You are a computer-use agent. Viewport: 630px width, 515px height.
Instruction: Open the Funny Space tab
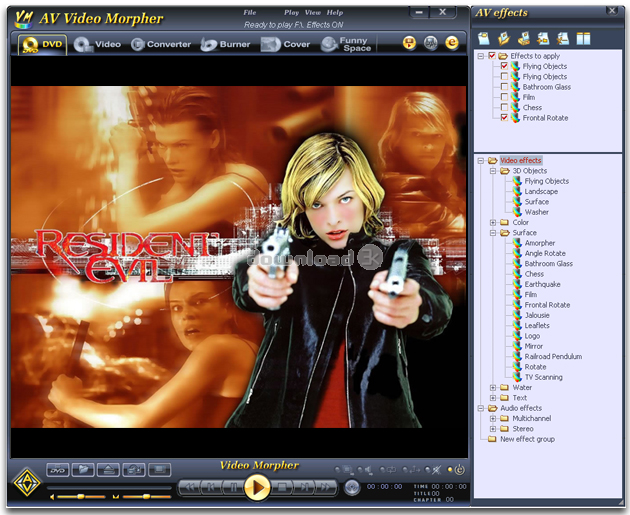tap(347, 44)
